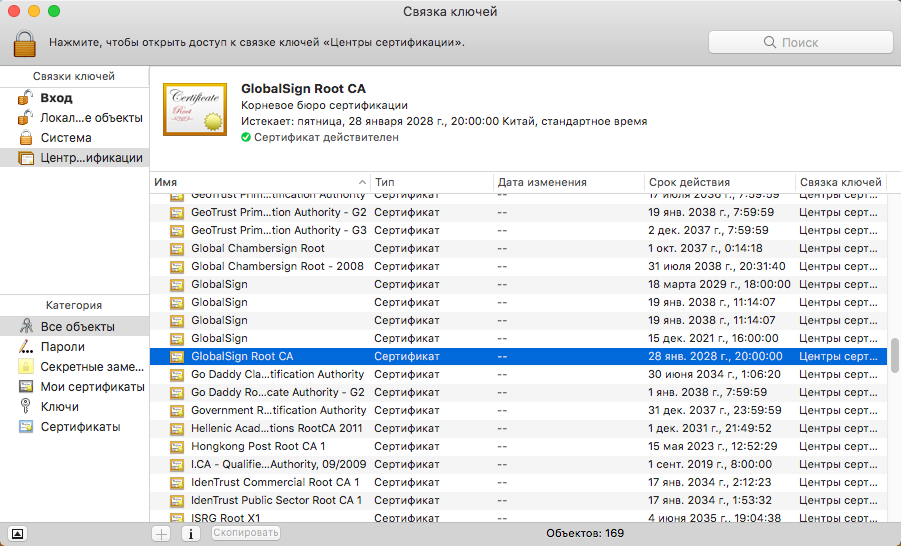
Task: Click the Скопировать button
Action: [245, 533]
